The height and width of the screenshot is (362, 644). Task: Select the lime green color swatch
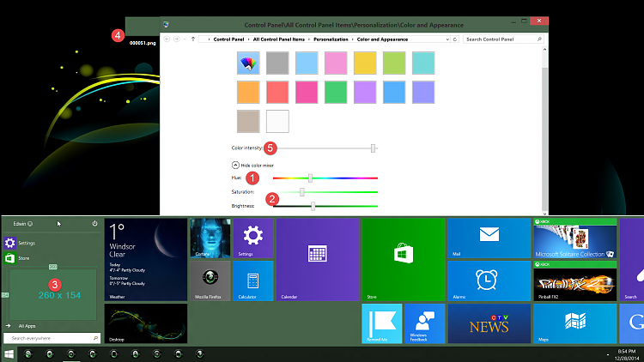(394, 63)
